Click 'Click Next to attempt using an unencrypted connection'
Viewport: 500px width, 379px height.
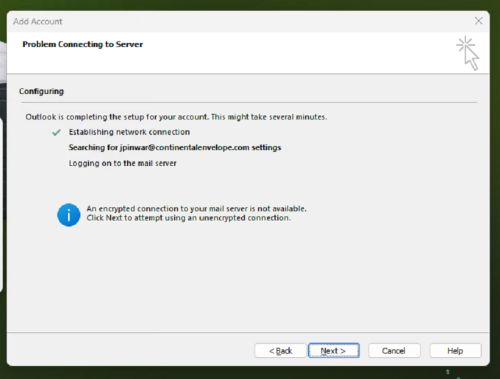(189, 218)
